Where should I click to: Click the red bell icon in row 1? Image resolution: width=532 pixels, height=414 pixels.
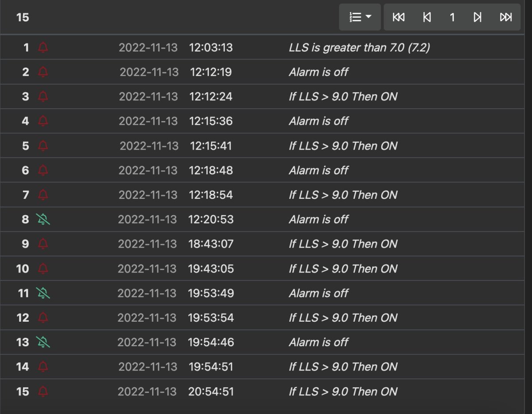[43, 47]
